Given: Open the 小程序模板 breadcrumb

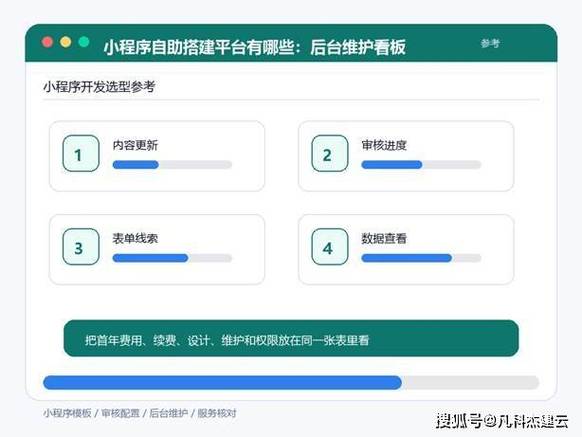Looking at the screenshot, I should coord(67,413).
